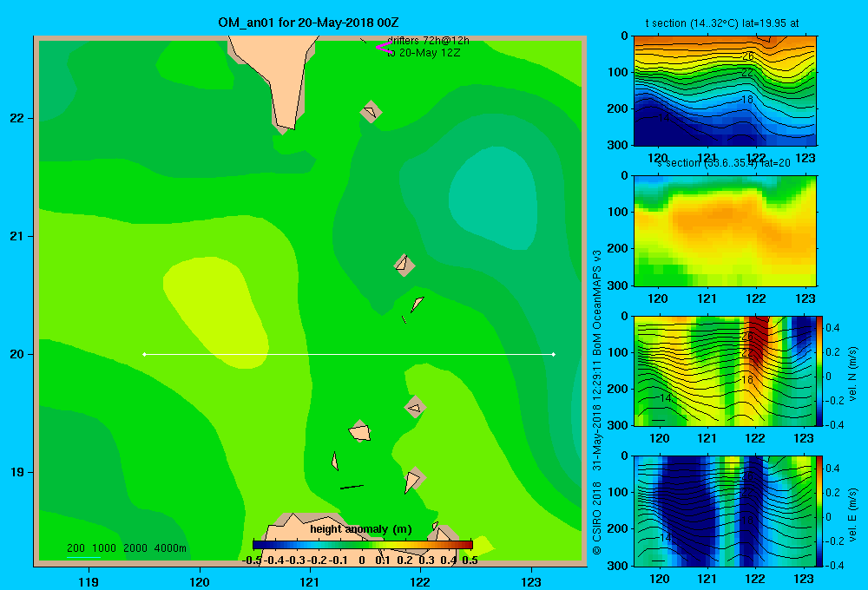The width and height of the screenshot is (868, 590).
Task: Click the 'vel. N (m/s)' axis label
Action: [x=853, y=374]
